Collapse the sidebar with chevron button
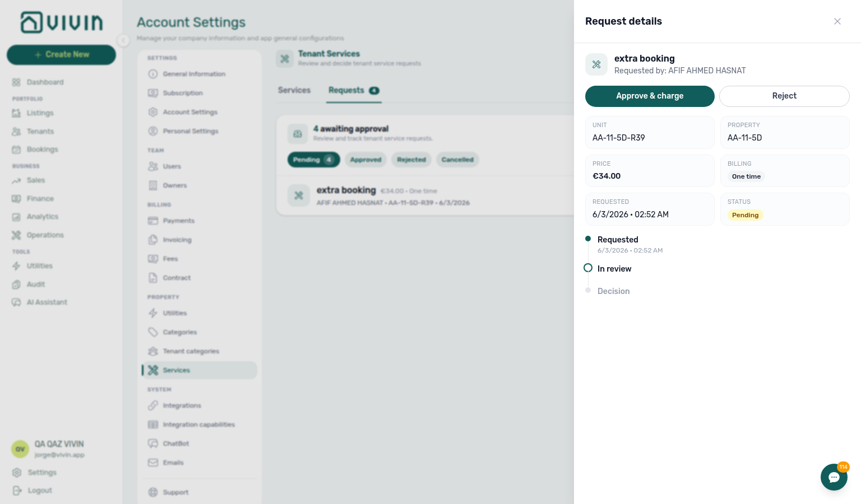The image size is (861, 504). click(123, 40)
